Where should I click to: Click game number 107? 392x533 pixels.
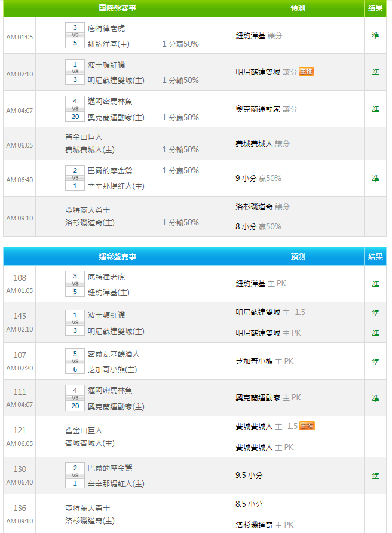pos(19,355)
